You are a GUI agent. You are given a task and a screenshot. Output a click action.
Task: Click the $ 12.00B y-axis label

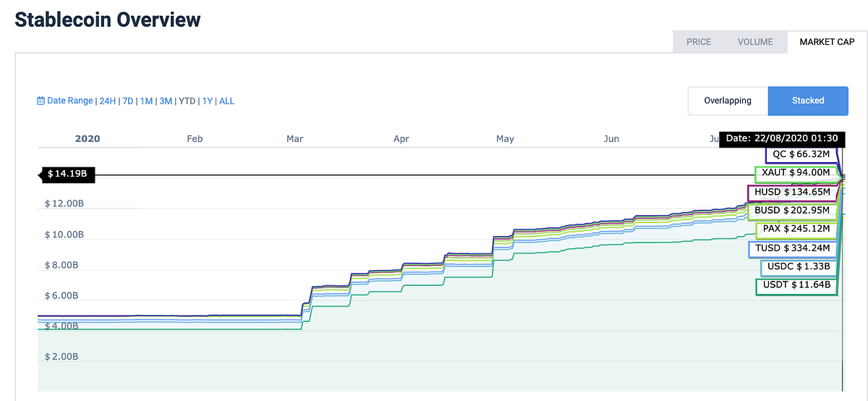[x=64, y=204]
